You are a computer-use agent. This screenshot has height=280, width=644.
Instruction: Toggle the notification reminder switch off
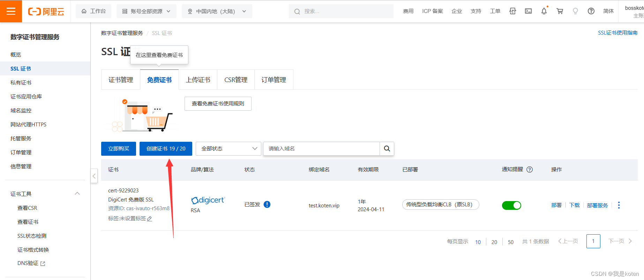coord(511,205)
